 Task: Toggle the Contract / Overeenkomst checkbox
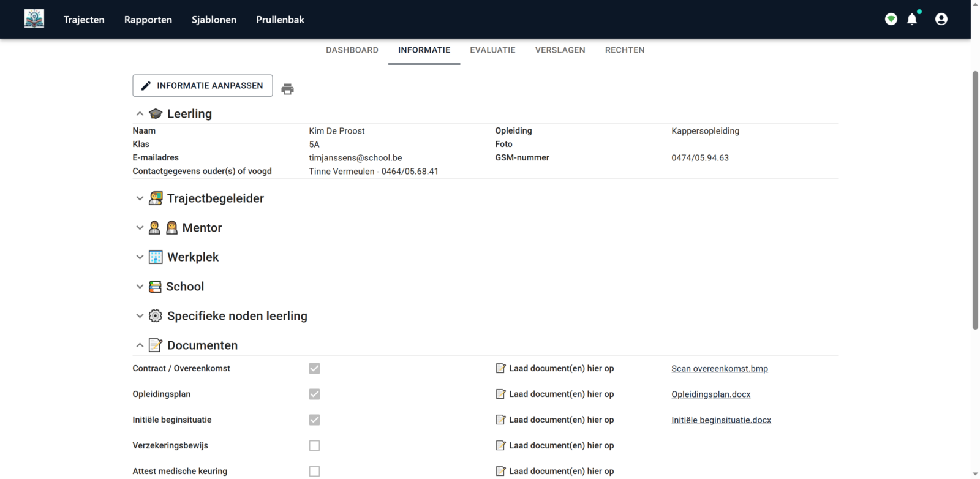coord(314,368)
